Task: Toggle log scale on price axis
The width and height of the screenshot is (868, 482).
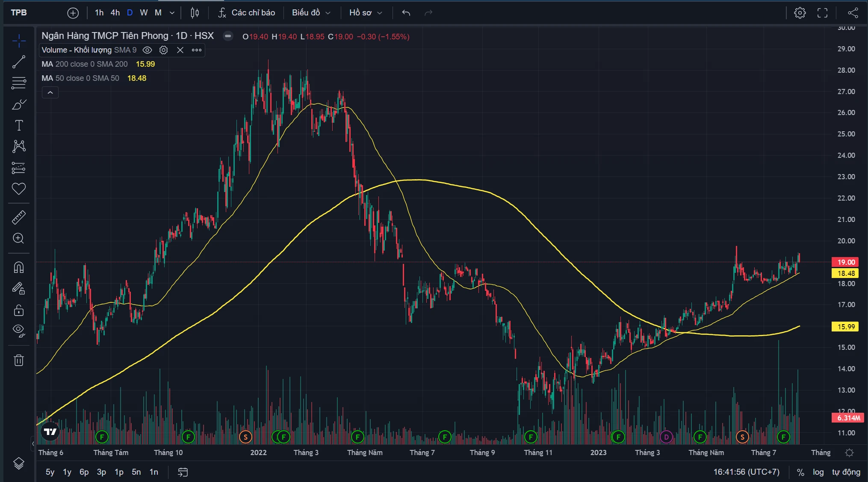Action: (818, 472)
